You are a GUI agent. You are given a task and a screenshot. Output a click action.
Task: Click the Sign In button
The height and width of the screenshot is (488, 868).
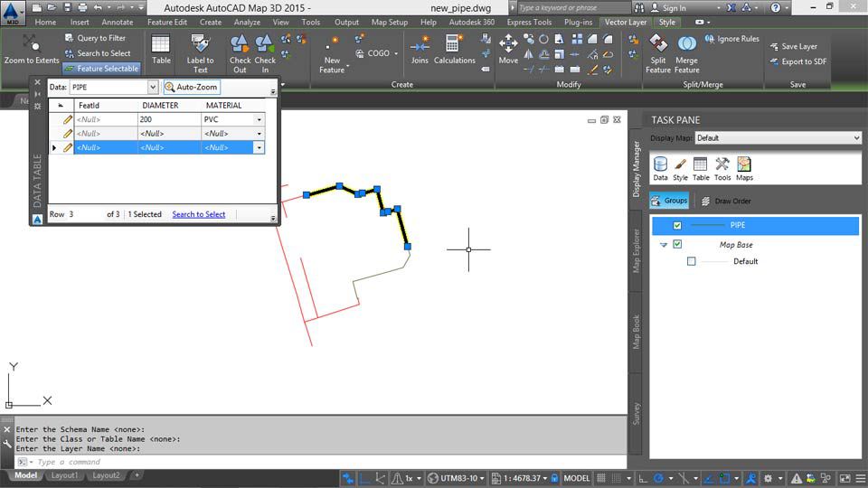668,8
